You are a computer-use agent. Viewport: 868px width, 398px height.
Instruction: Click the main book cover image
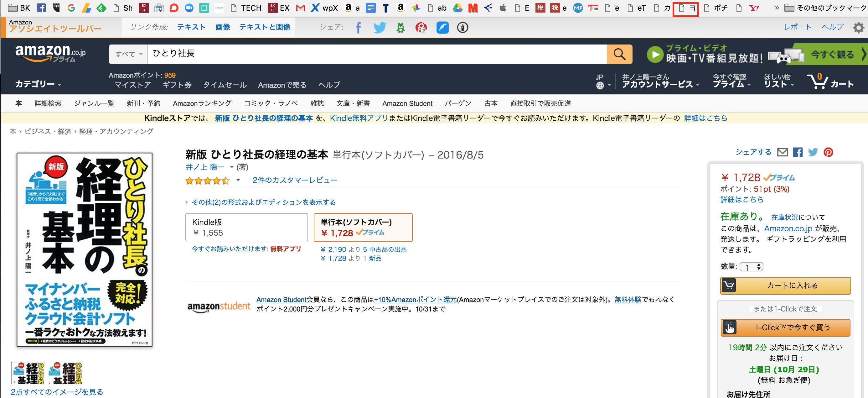(x=85, y=249)
